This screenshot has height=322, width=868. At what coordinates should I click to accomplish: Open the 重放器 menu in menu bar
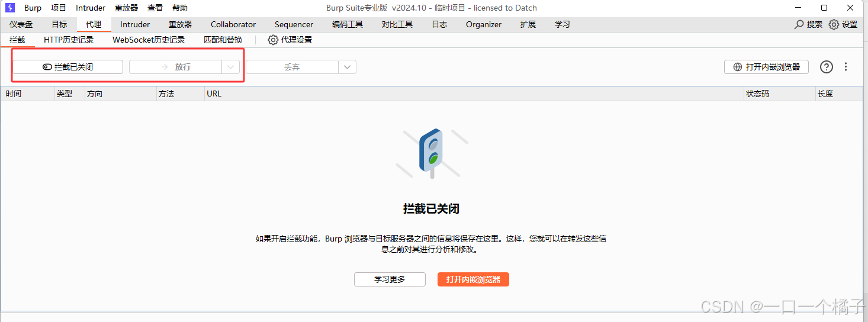pyautogui.click(x=126, y=8)
